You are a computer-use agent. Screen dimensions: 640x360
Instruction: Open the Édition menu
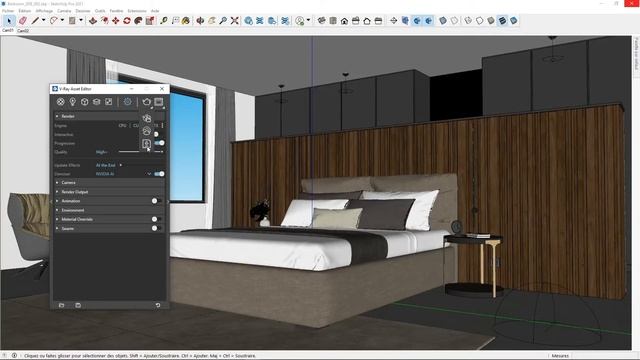click(24, 11)
